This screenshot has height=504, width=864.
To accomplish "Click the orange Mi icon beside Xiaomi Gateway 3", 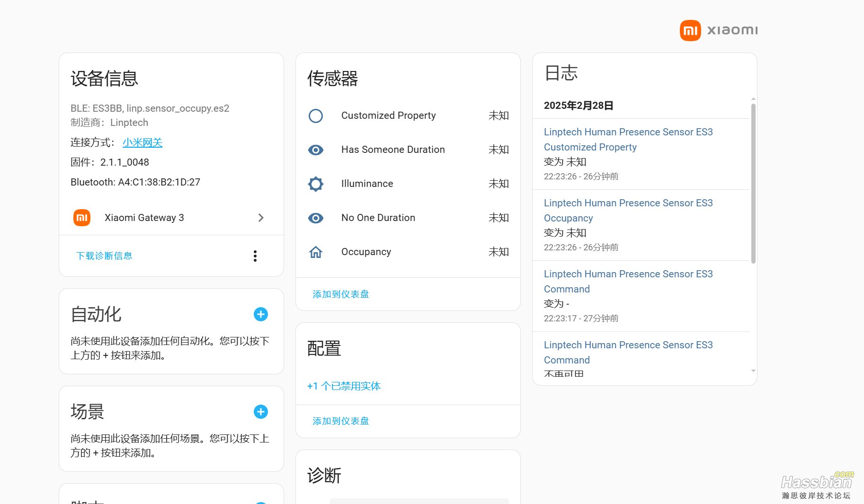I will (x=82, y=218).
